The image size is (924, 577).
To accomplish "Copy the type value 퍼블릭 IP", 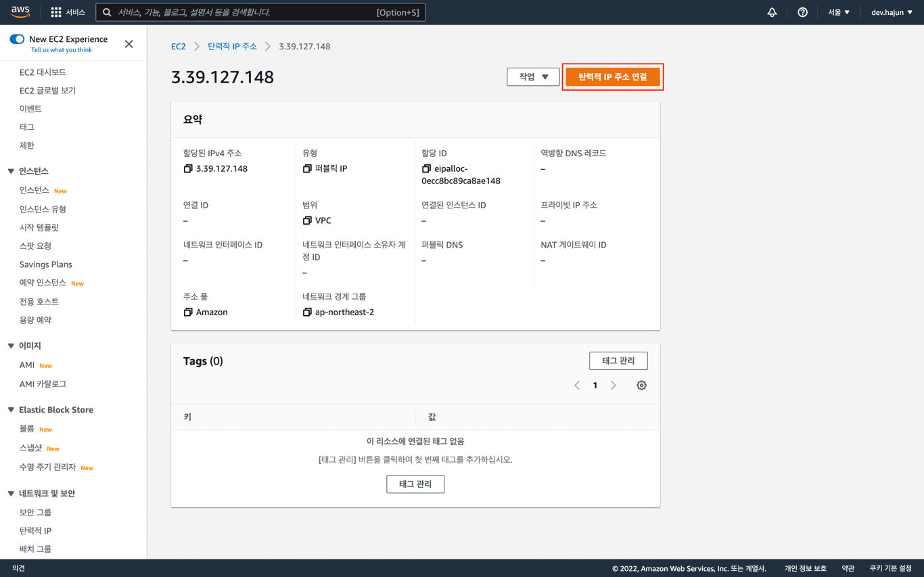I will 307,168.
